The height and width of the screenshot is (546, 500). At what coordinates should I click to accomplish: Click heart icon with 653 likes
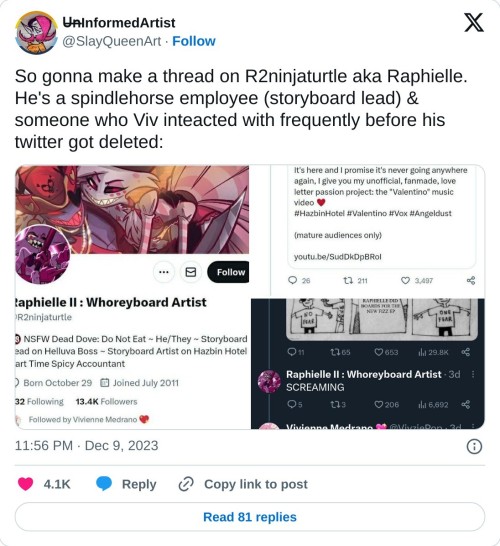379,352
